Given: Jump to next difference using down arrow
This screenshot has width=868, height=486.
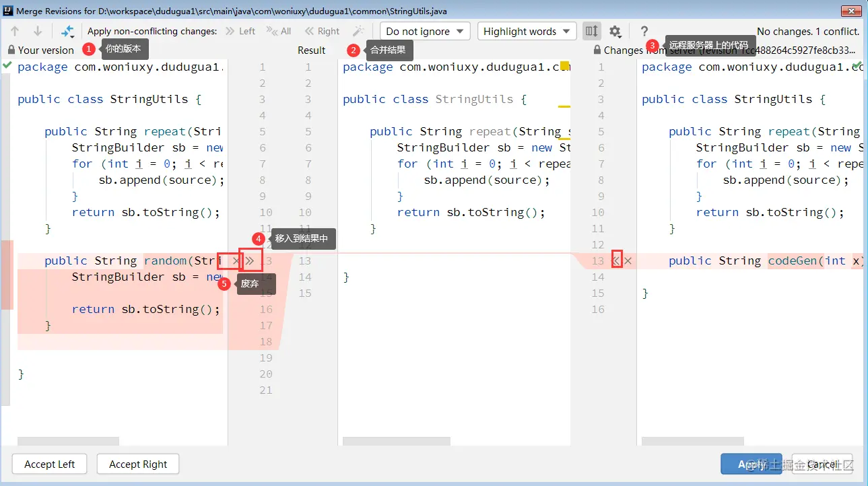Looking at the screenshot, I should (38, 31).
